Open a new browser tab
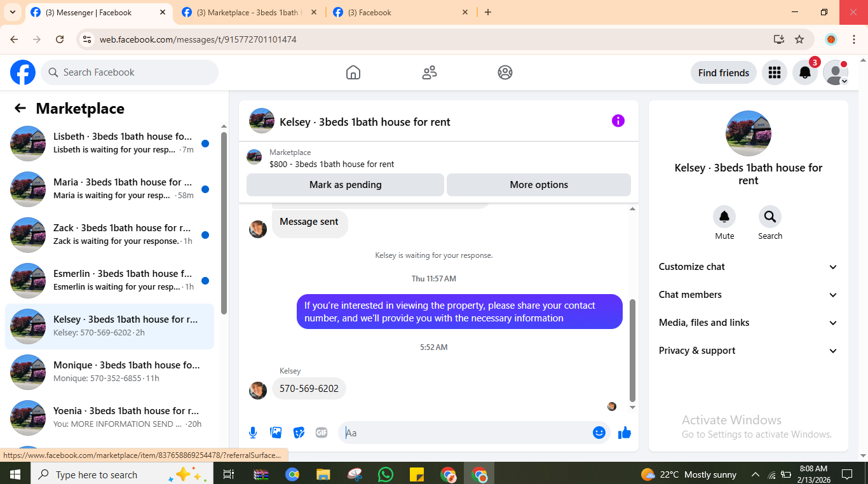868x484 pixels. pyautogui.click(x=488, y=12)
